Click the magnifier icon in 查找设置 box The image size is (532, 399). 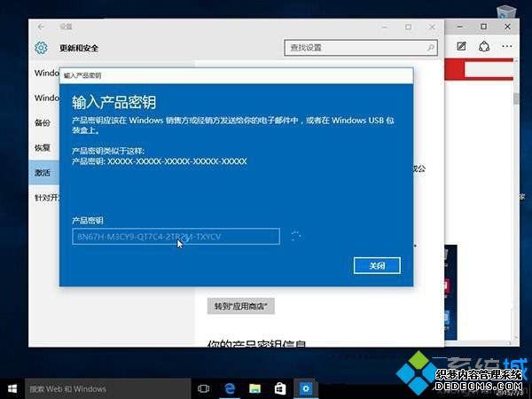click(x=431, y=48)
